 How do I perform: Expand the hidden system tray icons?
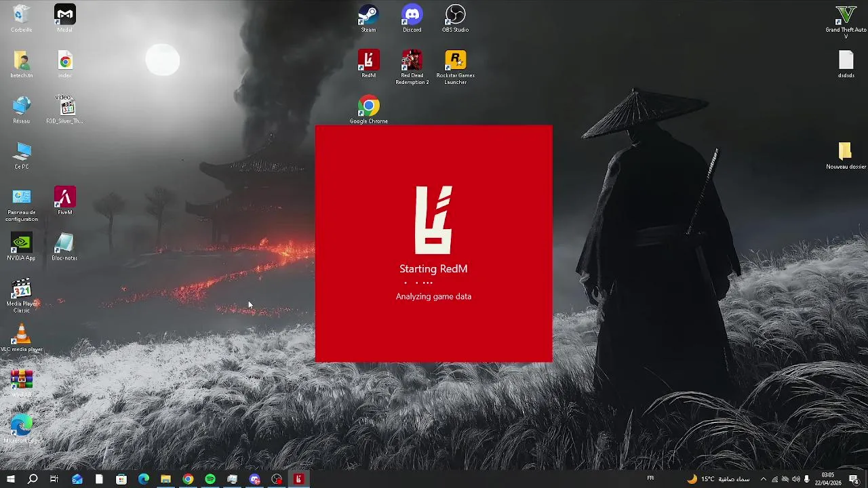pos(763,479)
